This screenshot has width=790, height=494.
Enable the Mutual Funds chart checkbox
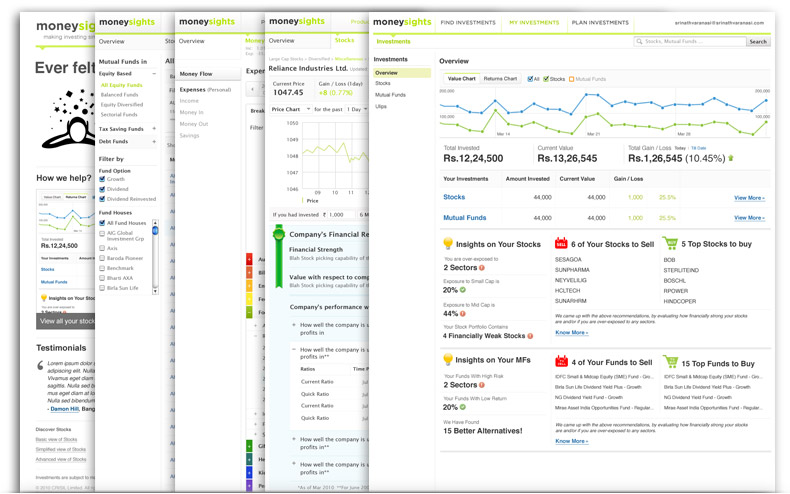click(x=571, y=79)
